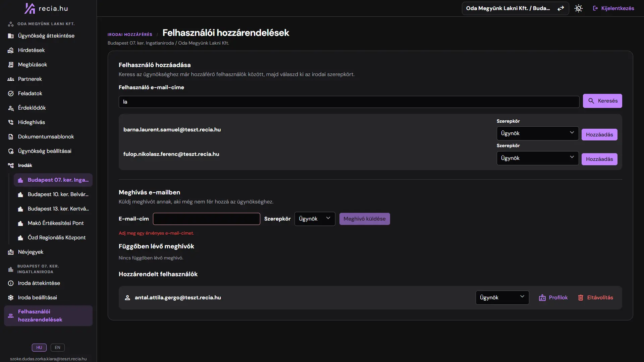This screenshot has width=644, height=362.
Task: Click the Budapest 13. ker. building icon
Action: point(20,209)
